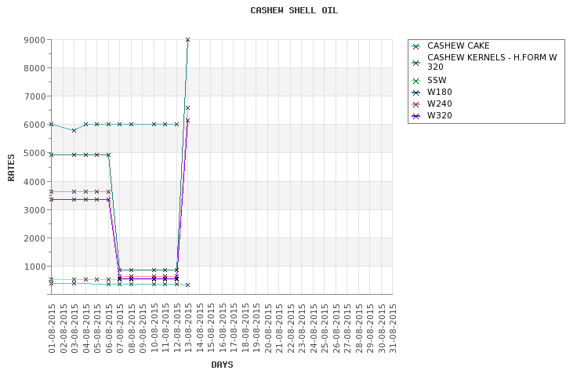Click the 01-08-2015 date label
This screenshot has height=392, width=588.
52,328
